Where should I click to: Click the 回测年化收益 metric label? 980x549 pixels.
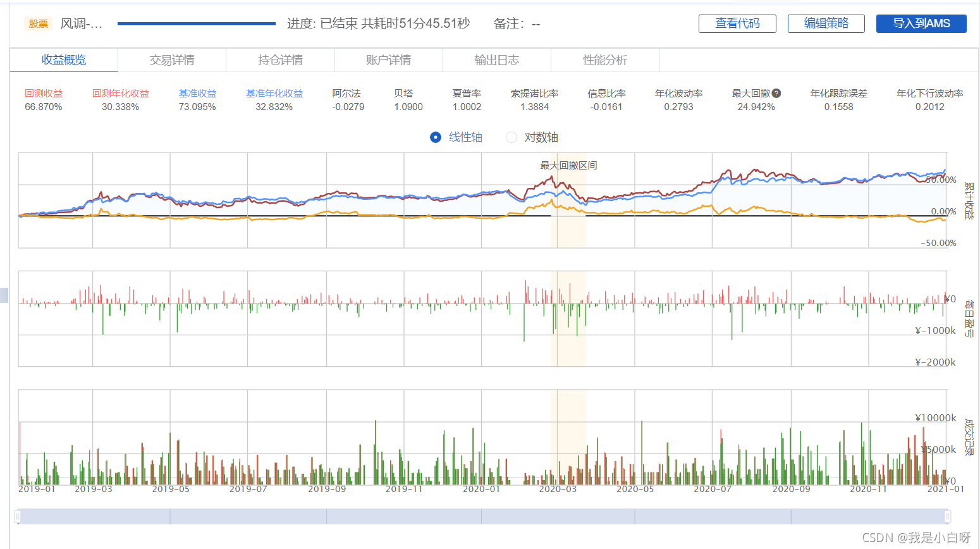pyautogui.click(x=121, y=93)
